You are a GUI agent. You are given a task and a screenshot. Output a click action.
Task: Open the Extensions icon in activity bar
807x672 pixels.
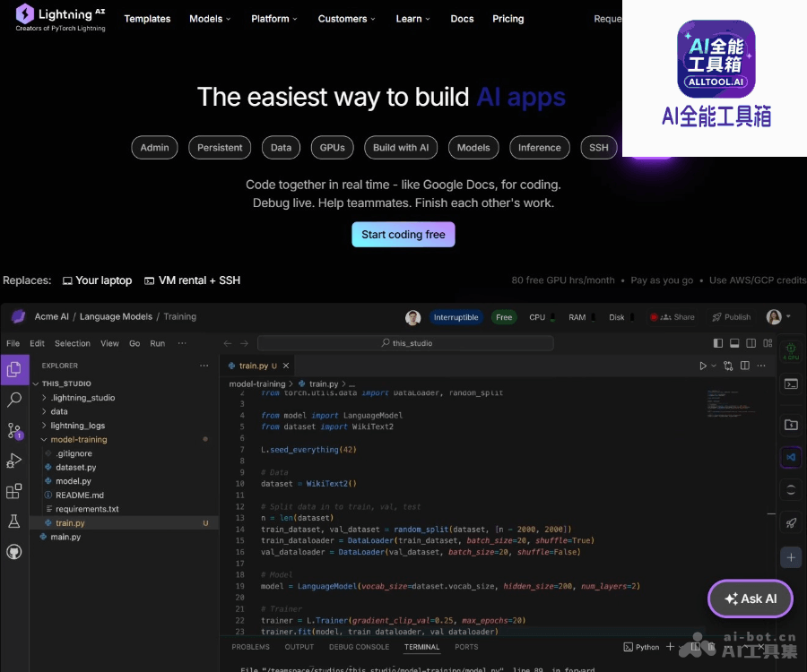(x=14, y=491)
